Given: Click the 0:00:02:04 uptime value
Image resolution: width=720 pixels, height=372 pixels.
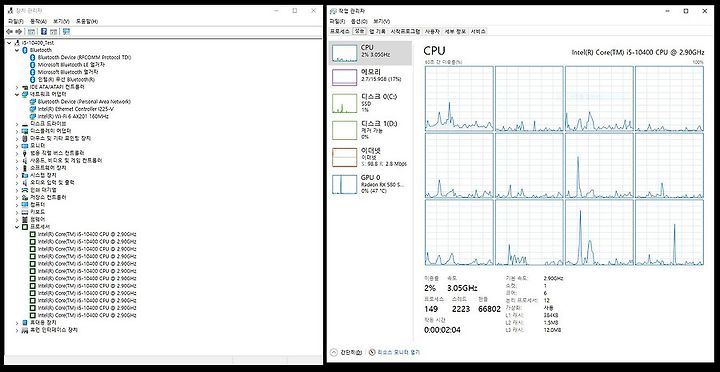Looking at the screenshot, I should [442, 330].
